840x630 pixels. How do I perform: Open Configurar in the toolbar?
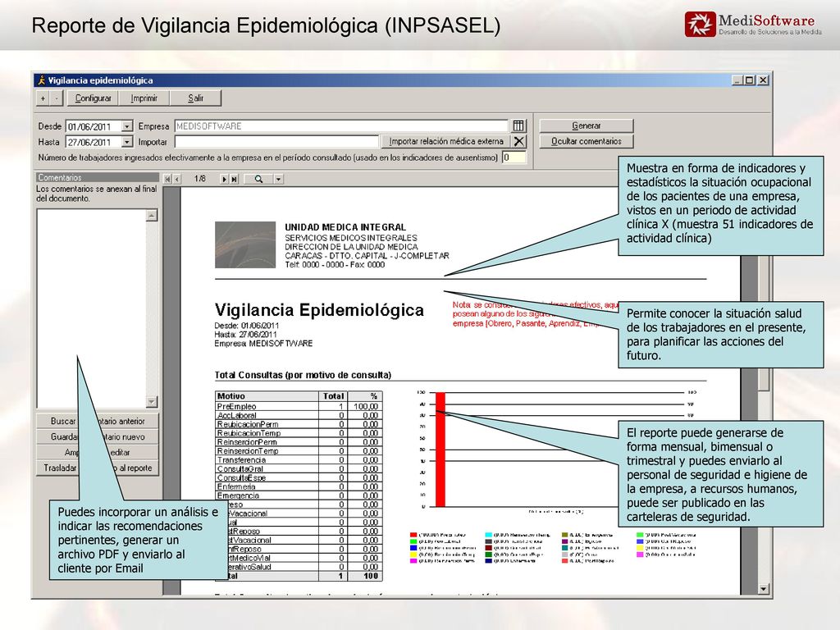point(94,98)
